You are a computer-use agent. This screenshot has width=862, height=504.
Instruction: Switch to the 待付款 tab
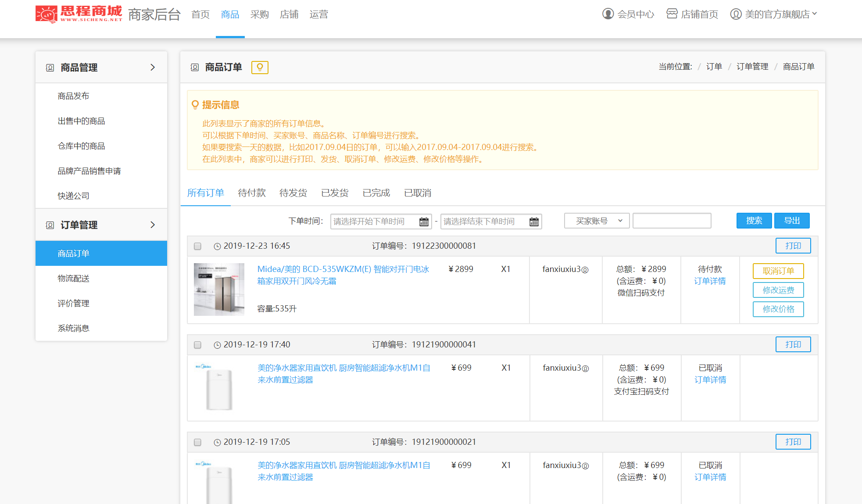point(252,193)
